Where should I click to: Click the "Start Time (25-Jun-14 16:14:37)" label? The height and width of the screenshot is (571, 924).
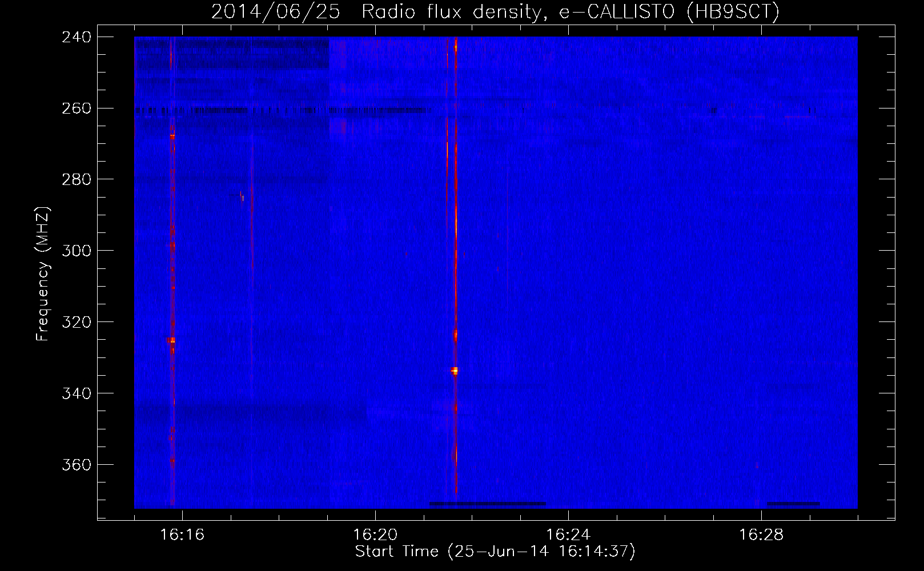point(495,552)
